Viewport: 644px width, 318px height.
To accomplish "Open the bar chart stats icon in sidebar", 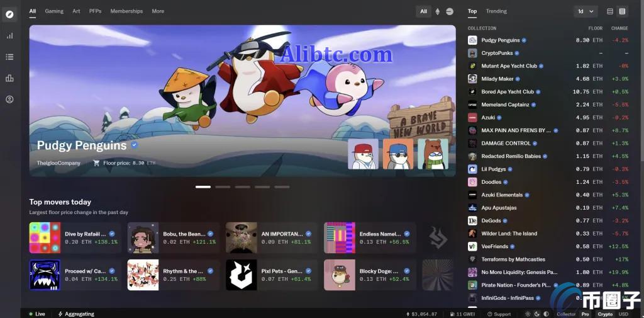I will (x=9, y=36).
